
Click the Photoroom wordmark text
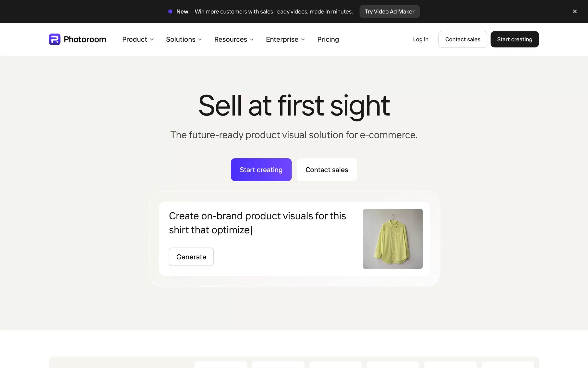85,39
